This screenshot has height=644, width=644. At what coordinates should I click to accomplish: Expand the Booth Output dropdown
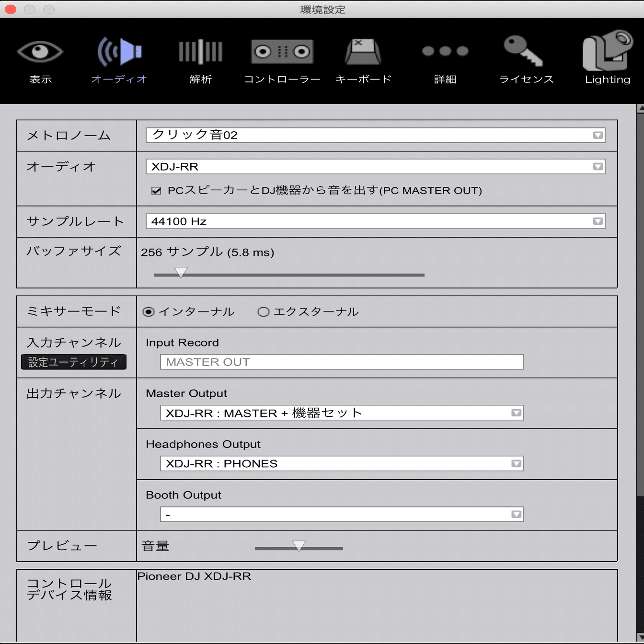coord(516,514)
